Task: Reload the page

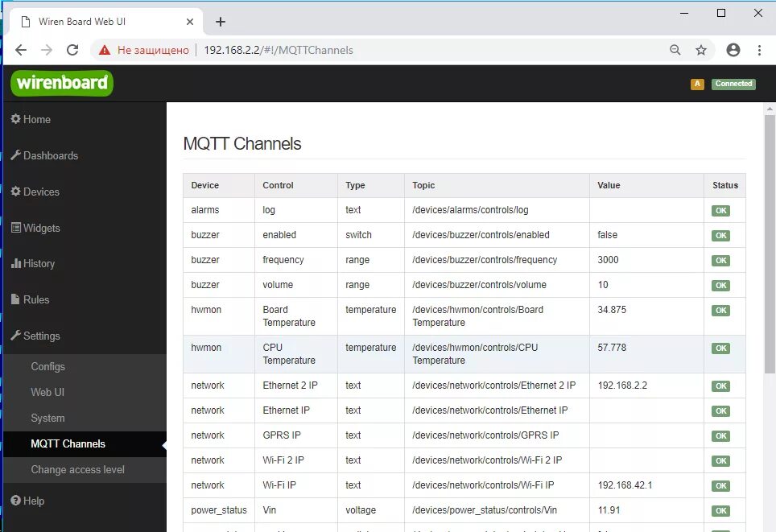Action: pyautogui.click(x=72, y=50)
